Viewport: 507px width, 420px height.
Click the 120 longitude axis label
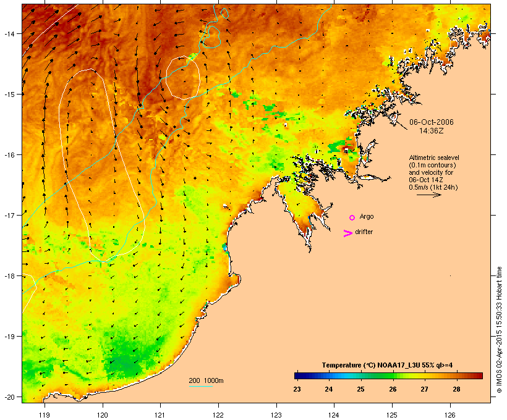103,415
